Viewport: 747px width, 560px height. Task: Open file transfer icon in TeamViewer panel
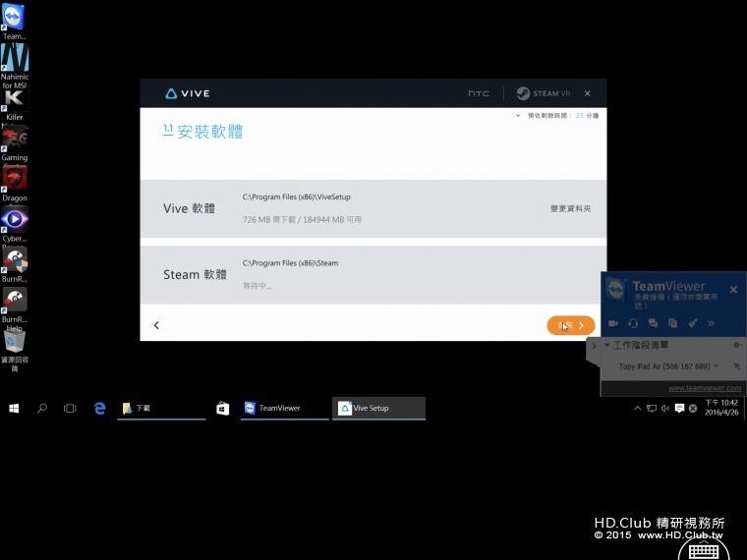(672, 323)
